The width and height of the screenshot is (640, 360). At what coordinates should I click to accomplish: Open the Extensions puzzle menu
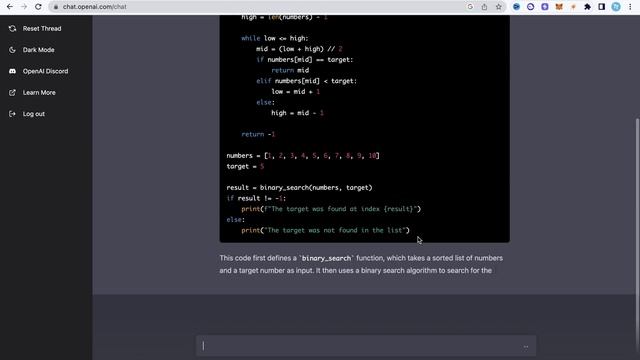point(587,7)
